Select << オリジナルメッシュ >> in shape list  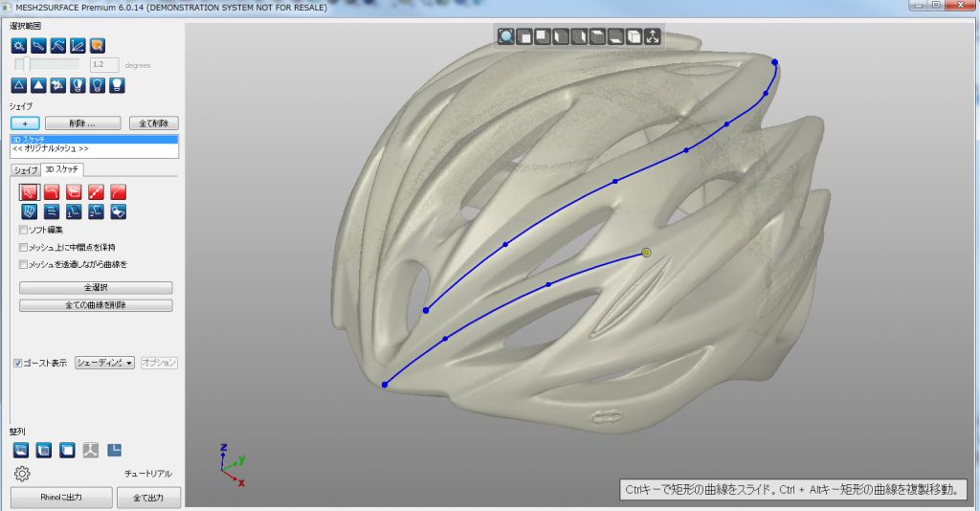[x=51, y=149]
